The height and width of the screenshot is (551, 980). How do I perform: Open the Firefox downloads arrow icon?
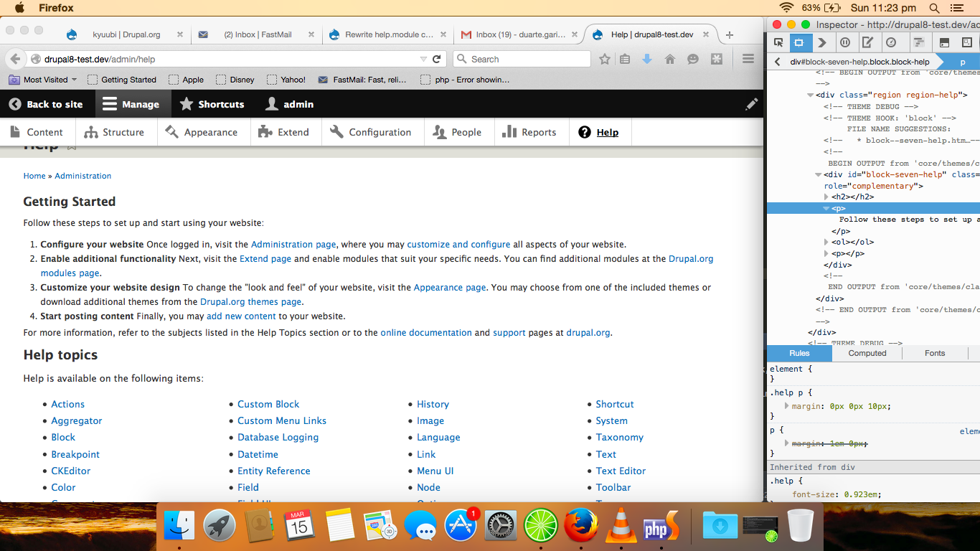click(x=647, y=59)
